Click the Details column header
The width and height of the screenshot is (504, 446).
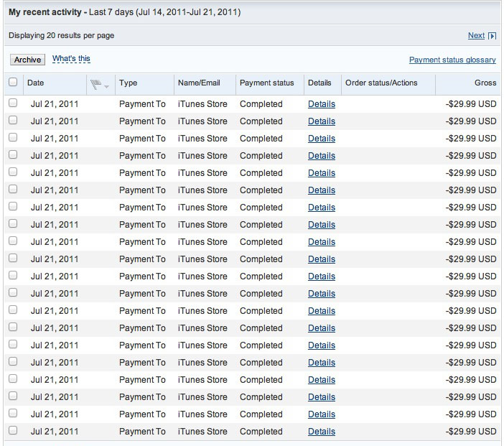[x=319, y=83]
